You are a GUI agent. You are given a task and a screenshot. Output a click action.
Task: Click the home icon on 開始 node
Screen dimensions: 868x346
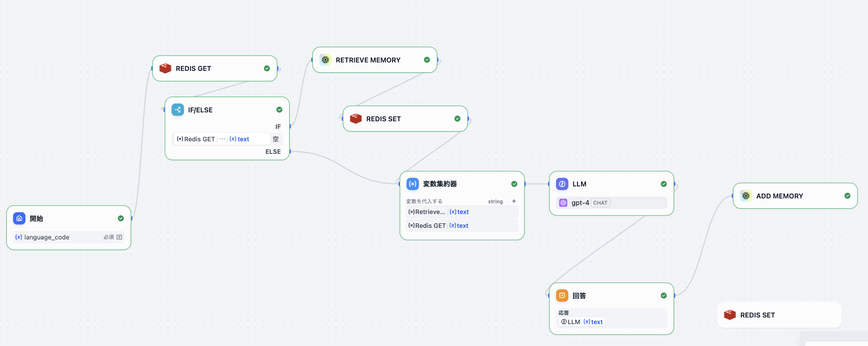tap(19, 218)
